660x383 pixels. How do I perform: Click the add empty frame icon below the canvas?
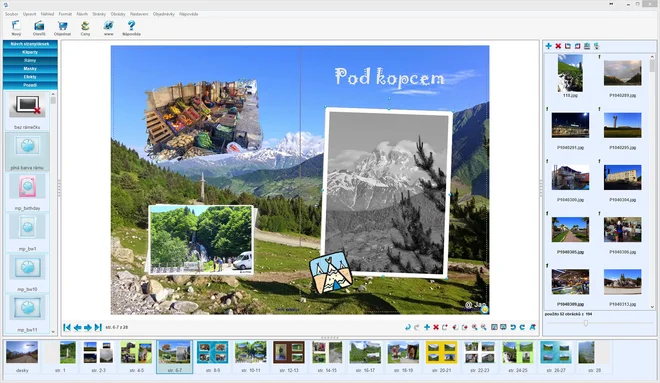point(445,327)
